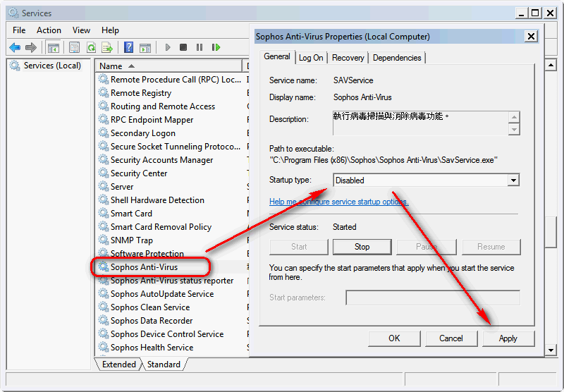The image size is (564, 392).
Task: Click the Start button in the Properties dialog
Action: point(298,247)
